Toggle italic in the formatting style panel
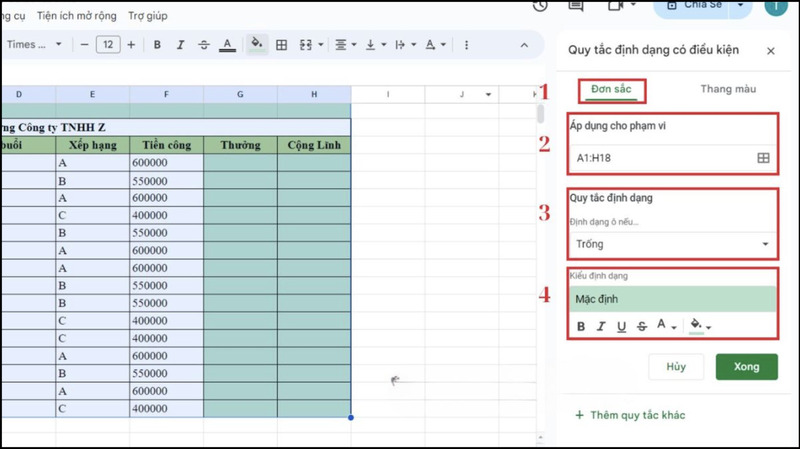 (601, 326)
